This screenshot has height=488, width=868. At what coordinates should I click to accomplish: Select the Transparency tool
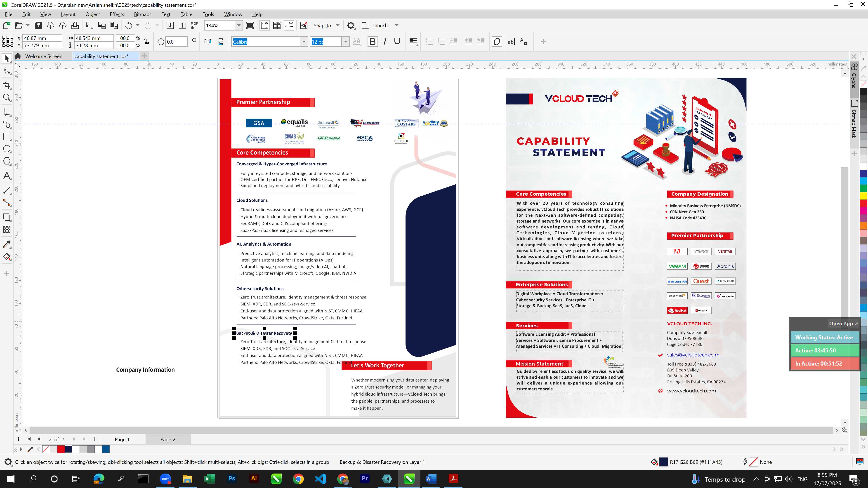click(x=7, y=229)
